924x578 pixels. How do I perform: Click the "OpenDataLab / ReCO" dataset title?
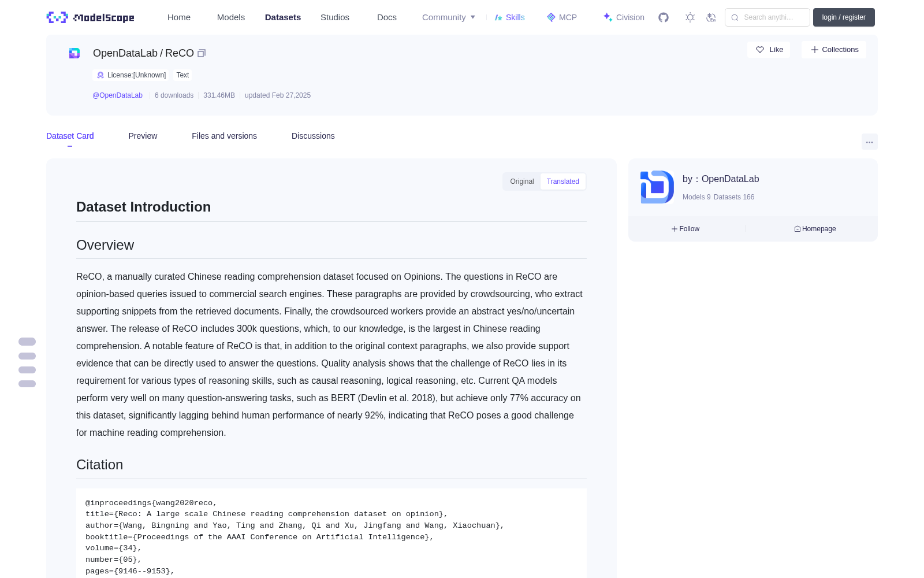(143, 53)
